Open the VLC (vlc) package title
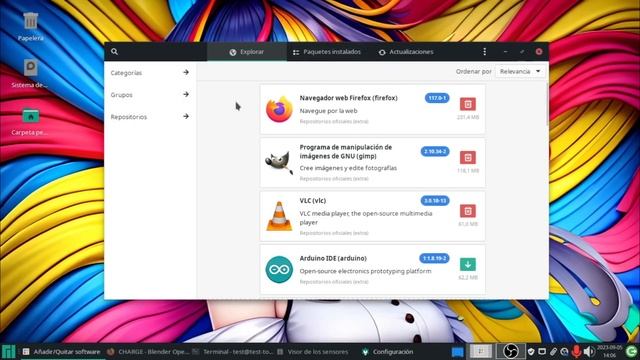Image resolution: width=640 pixels, height=360 pixels. [x=313, y=201]
